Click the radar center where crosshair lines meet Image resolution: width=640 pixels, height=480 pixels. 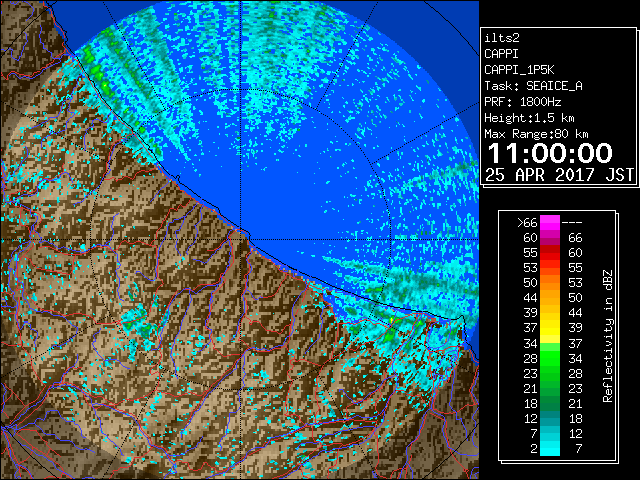click(241, 239)
